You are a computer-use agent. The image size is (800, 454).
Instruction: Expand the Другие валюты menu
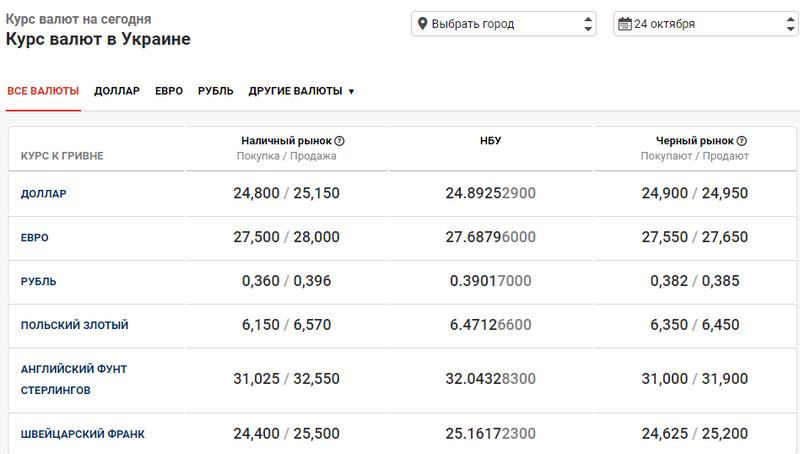pos(301,91)
